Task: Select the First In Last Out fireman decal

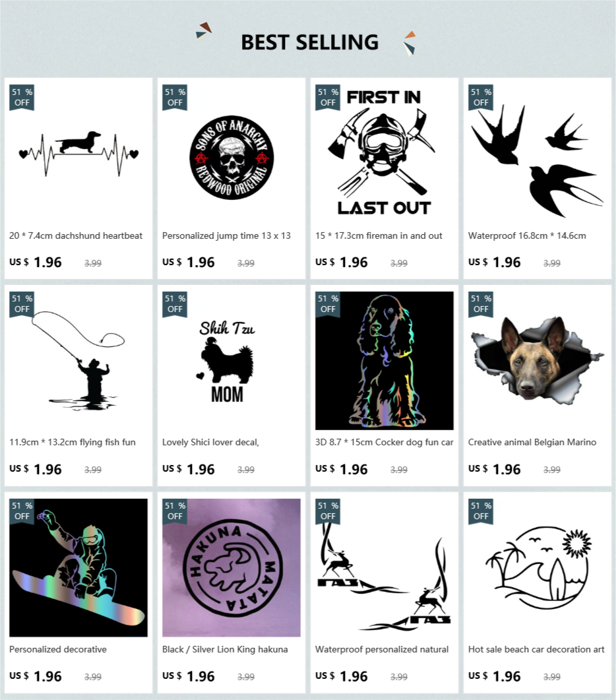Action: (x=385, y=154)
